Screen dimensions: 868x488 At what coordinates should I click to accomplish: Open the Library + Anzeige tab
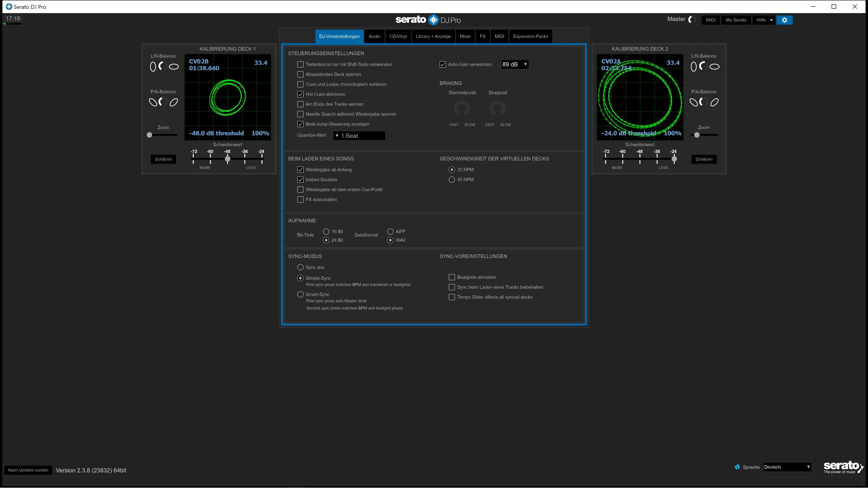[x=433, y=36]
